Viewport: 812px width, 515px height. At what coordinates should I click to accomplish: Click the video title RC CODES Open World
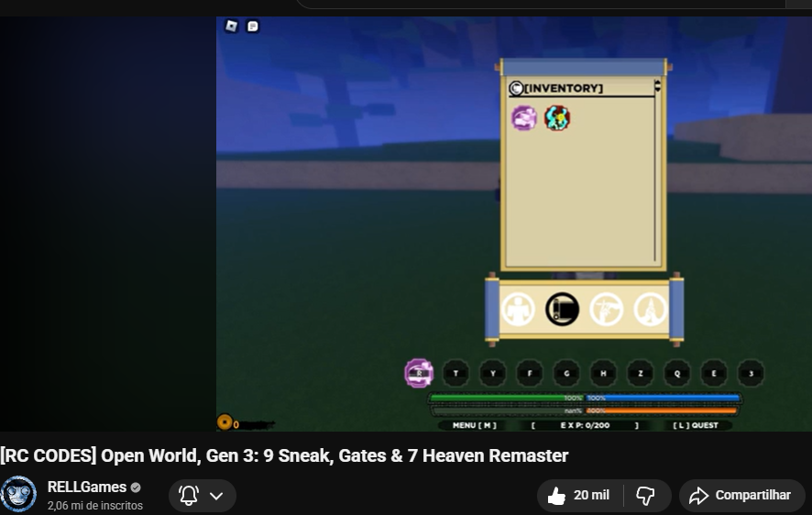(284, 455)
